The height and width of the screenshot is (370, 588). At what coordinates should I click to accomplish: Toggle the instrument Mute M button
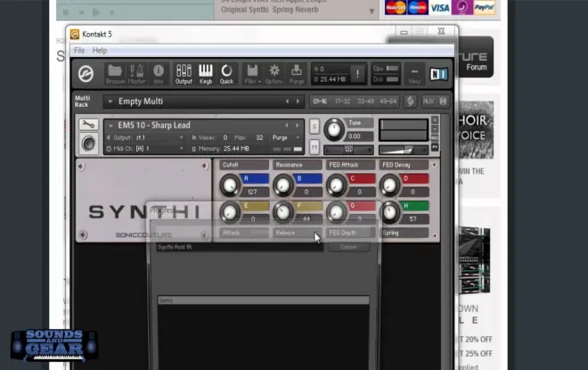pyautogui.click(x=314, y=147)
